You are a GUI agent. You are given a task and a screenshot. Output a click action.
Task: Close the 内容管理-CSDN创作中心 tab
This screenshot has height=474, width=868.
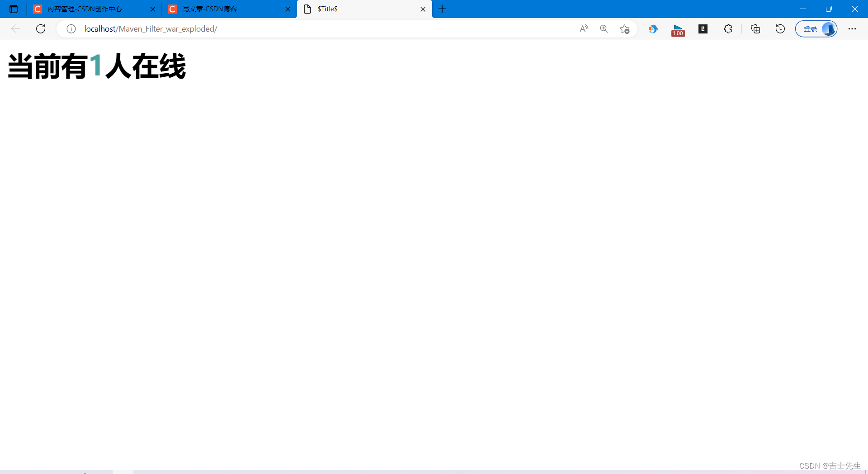tap(153, 9)
